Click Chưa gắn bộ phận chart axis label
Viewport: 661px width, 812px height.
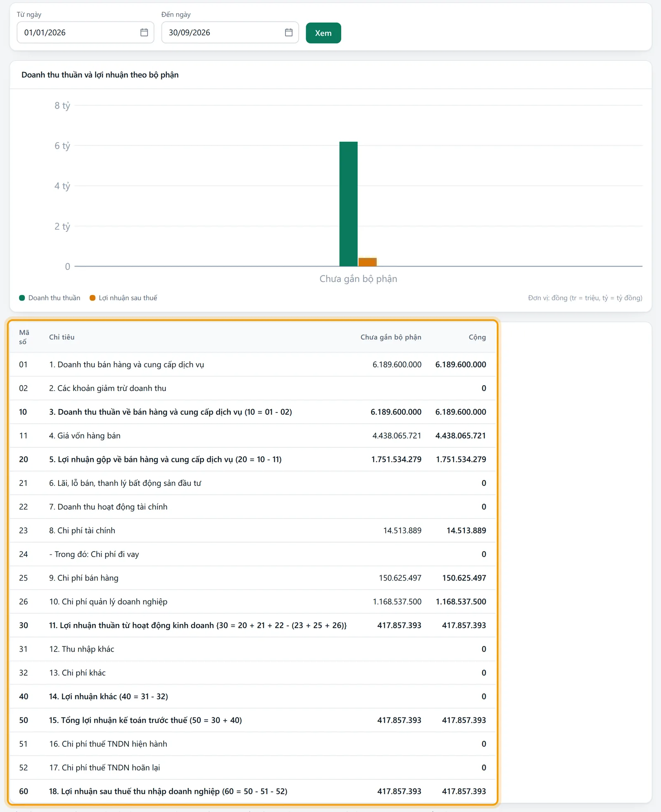point(358,279)
